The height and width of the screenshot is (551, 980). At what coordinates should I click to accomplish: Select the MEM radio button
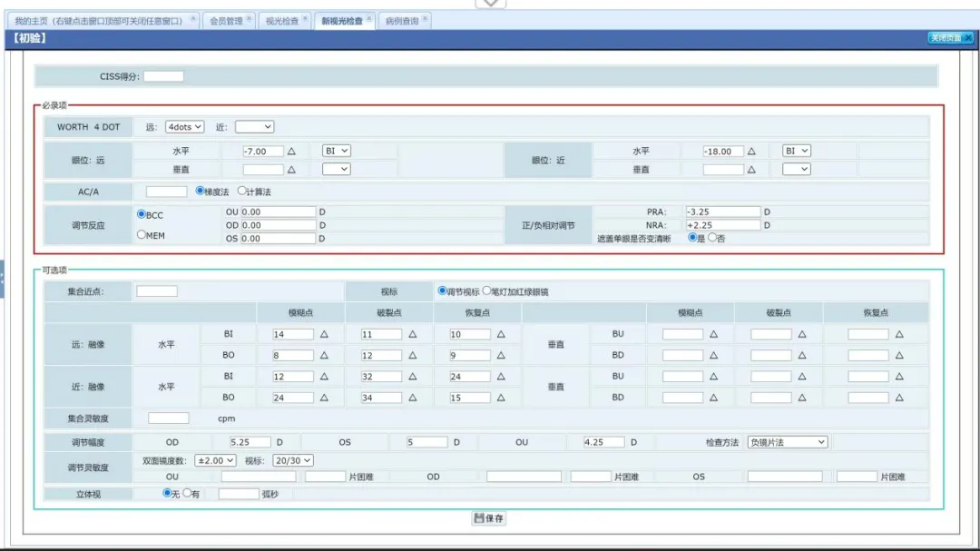(142, 234)
